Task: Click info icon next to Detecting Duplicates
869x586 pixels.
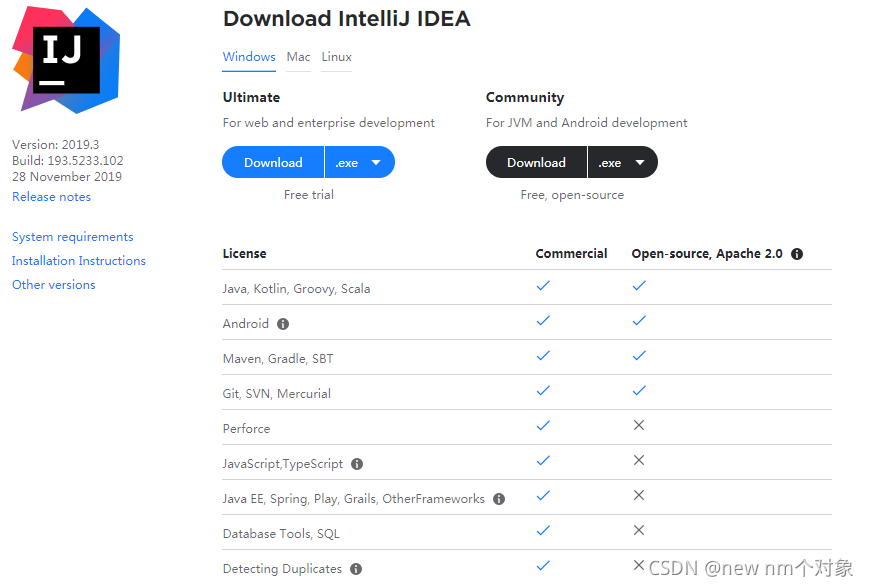Action: pyautogui.click(x=356, y=569)
